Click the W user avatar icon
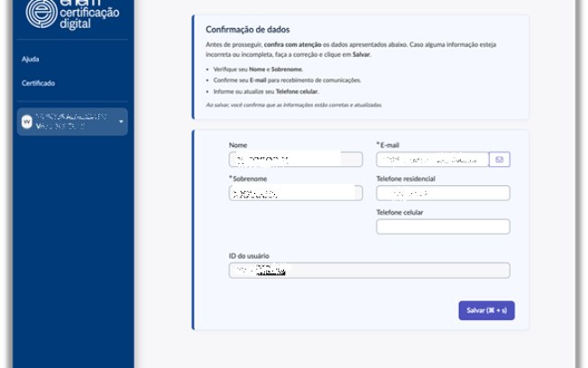 pos(27,122)
